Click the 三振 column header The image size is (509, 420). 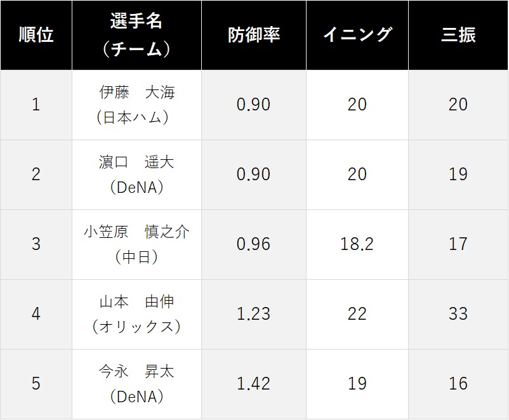458,35
